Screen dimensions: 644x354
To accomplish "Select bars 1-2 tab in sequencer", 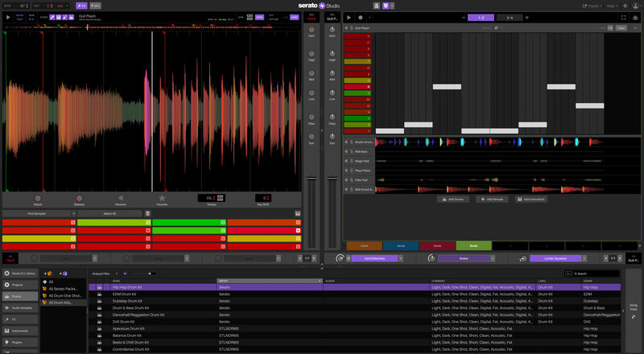I will (481, 18).
